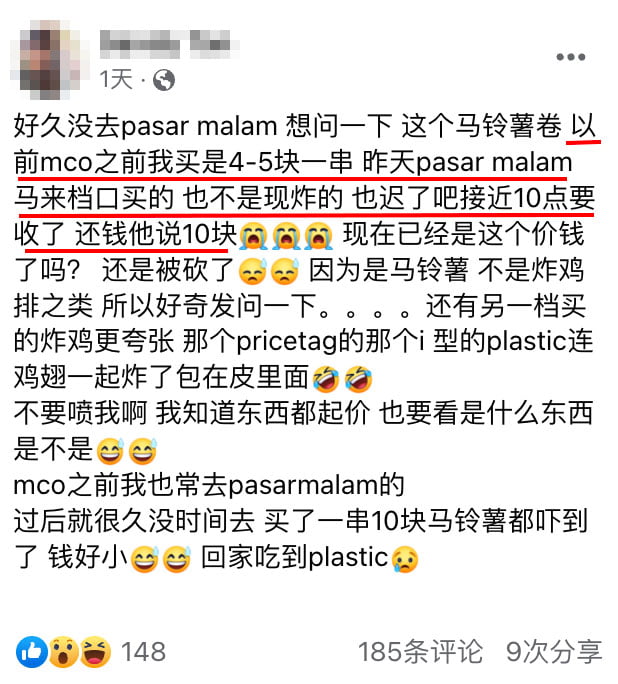The height and width of the screenshot is (684, 618).
Task: Click the public globe privacy icon
Action: tap(164, 80)
